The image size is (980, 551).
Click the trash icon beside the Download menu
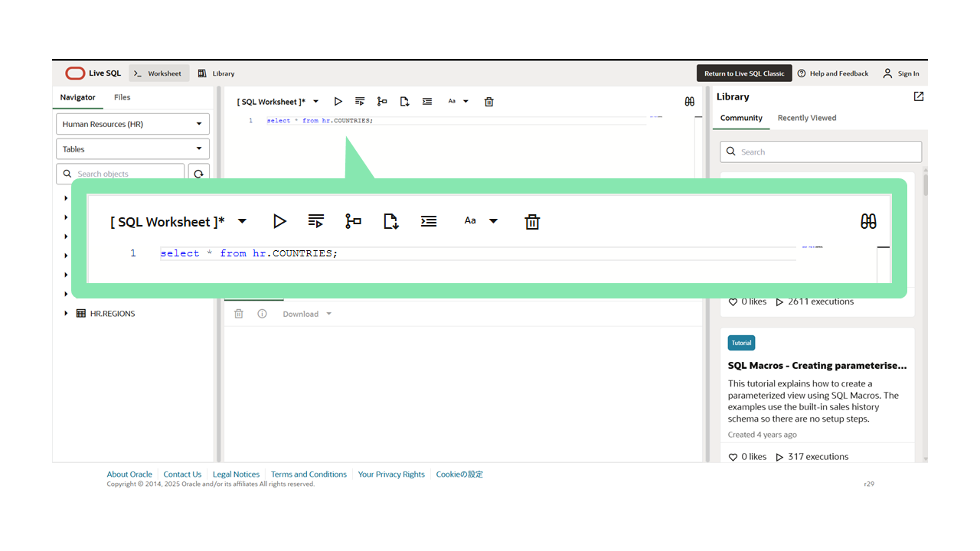[x=239, y=314]
